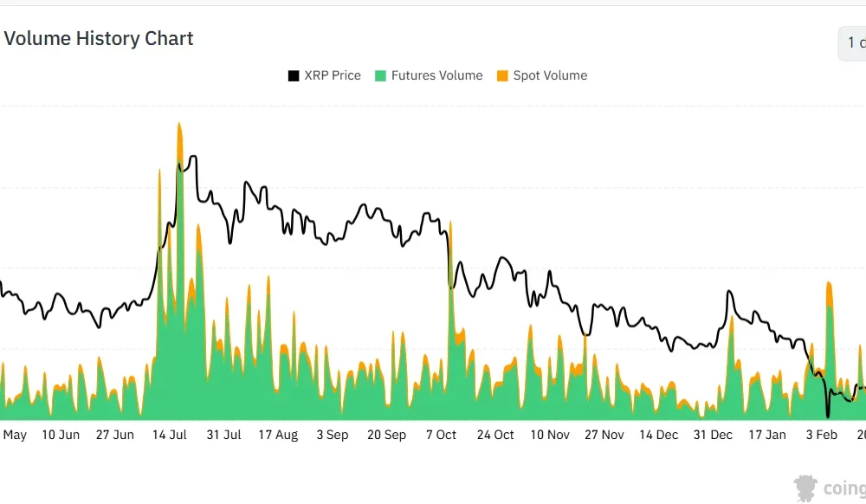Screen dimensions: 866x504
Task: Hide the Futures Volume series via its legend
Action: click(x=429, y=75)
